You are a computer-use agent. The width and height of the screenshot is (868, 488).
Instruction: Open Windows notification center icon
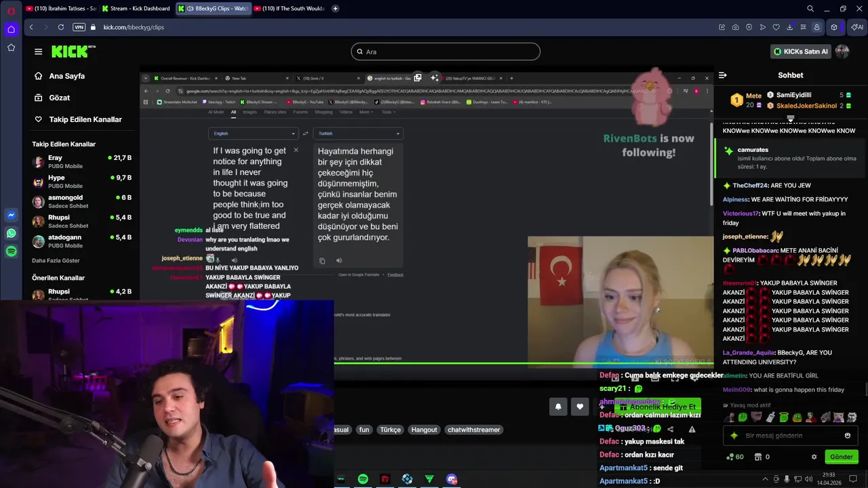click(853, 479)
